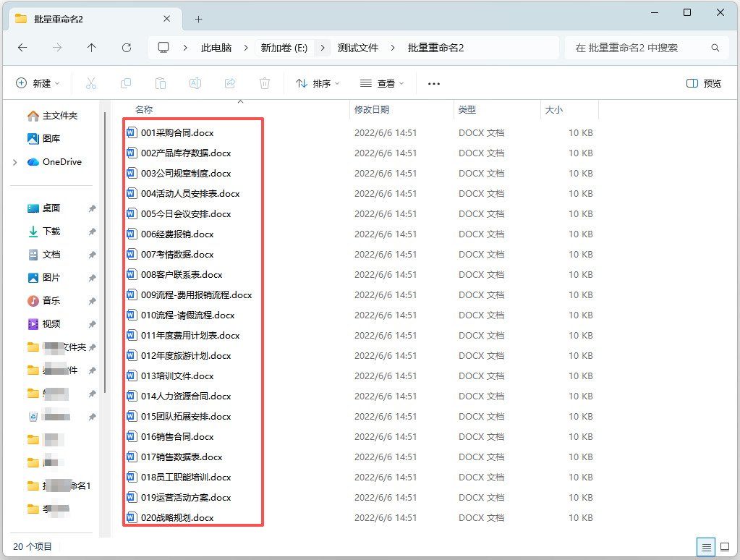
Task: Sort by the 修改日期 column header
Action: 371,109
